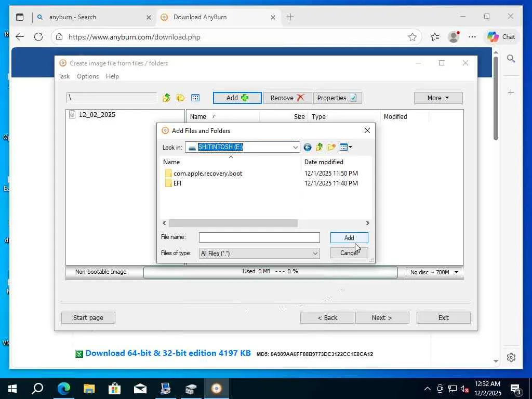Click Cancel in Add Files dialog
The height and width of the screenshot is (399, 532).
coord(349,253)
